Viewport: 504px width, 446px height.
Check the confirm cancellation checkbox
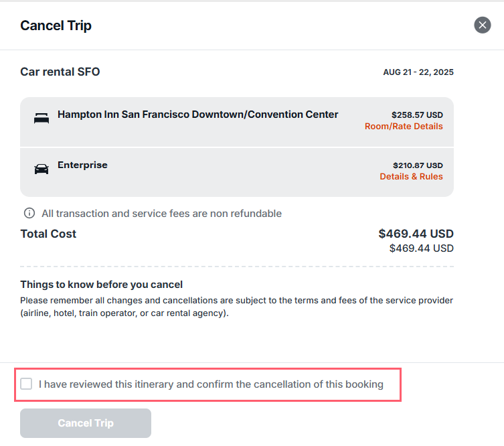coord(26,384)
